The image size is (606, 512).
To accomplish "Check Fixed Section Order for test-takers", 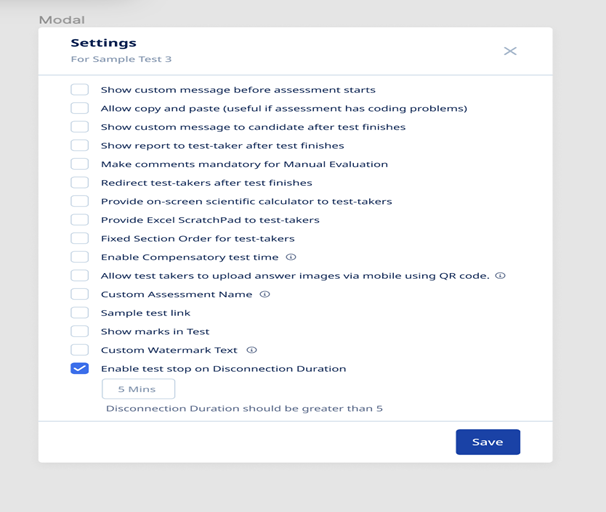I will coord(80,238).
